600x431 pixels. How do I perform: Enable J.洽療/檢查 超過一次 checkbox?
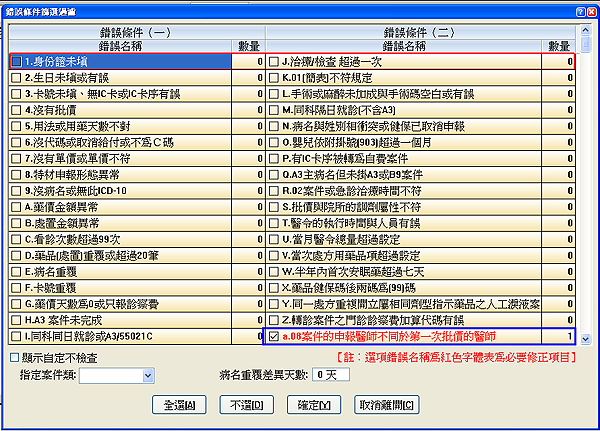pyautogui.click(x=274, y=61)
